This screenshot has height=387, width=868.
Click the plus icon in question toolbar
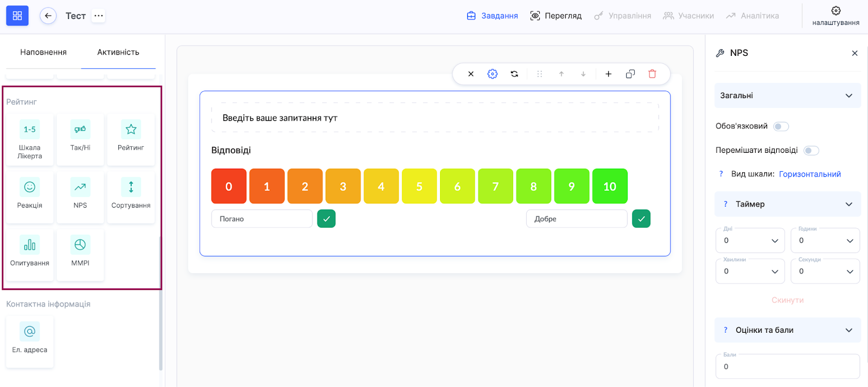tap(608, 74)
